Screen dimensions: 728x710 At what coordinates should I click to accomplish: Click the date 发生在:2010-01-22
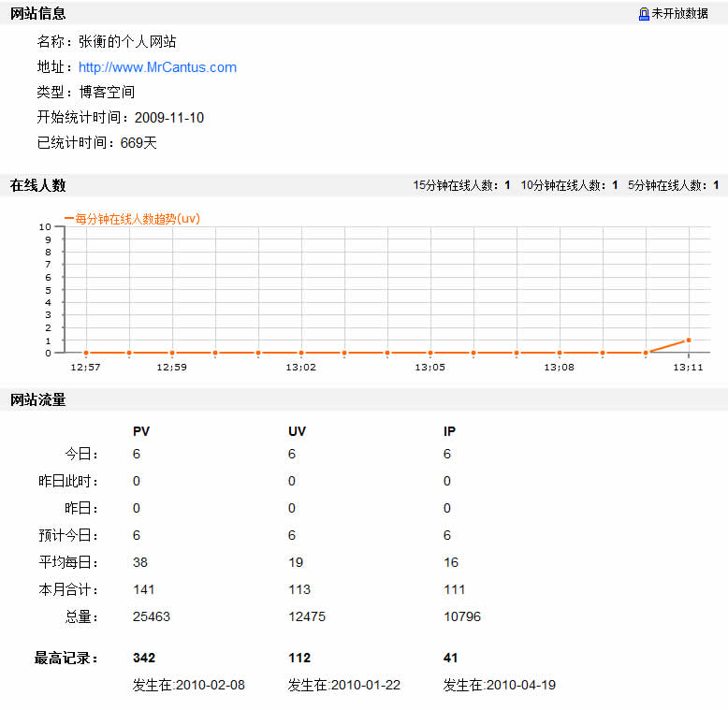(344, 685)
